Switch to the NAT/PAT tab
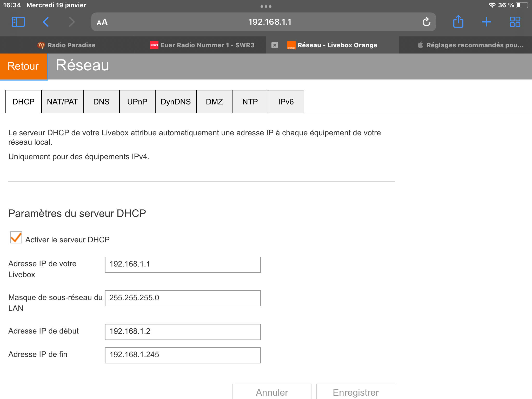Image resolution: width=532 pixels, height=399 pixels. point(62,102)
